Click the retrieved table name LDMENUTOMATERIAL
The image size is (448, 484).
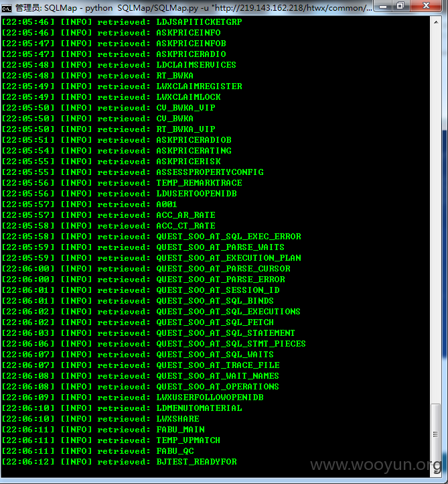(199, 408)
